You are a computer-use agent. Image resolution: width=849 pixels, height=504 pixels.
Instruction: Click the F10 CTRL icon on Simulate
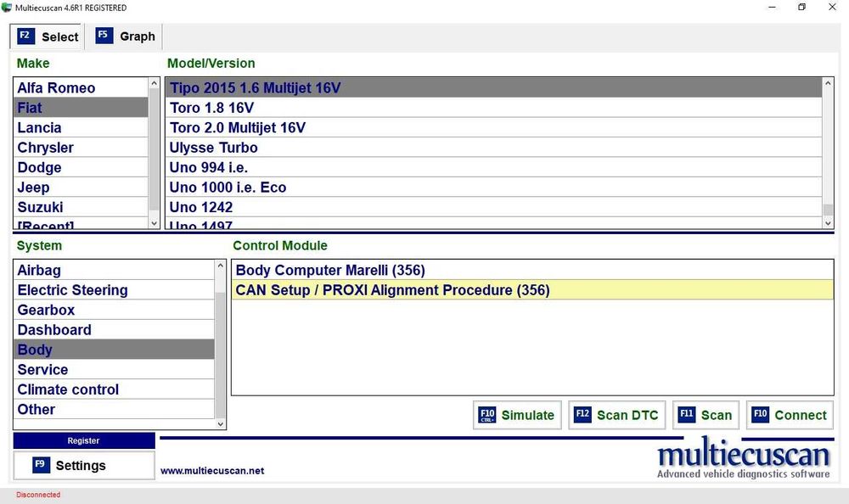click(x=487, y=415)
